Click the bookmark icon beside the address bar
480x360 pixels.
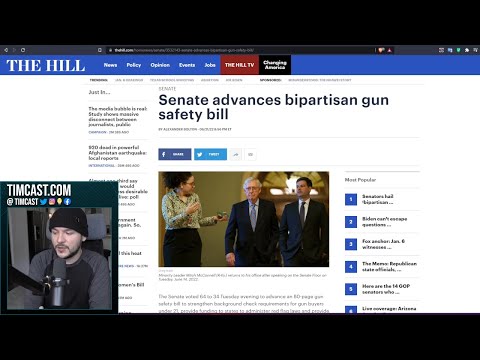point(100,50)
